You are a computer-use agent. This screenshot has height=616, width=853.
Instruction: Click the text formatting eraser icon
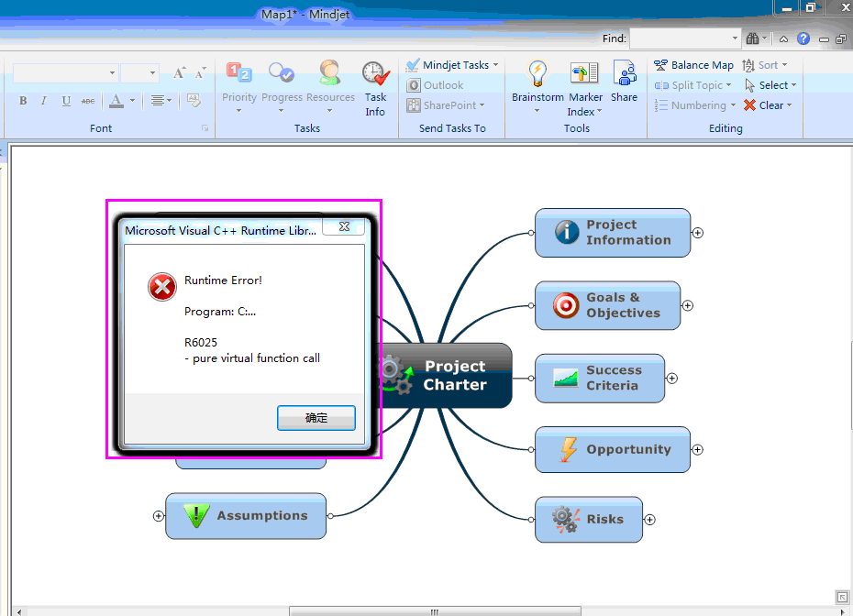(x=194, y=100)
